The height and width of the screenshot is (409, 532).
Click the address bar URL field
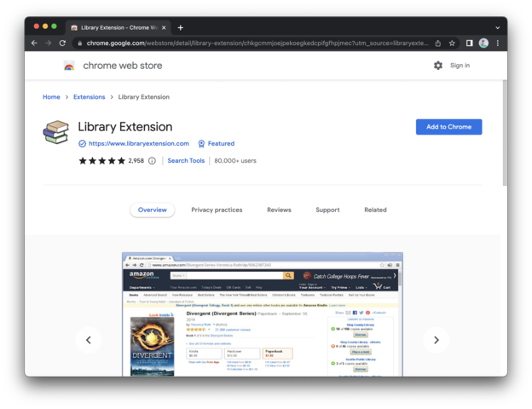pyautogui.click(x=257, y=43)
